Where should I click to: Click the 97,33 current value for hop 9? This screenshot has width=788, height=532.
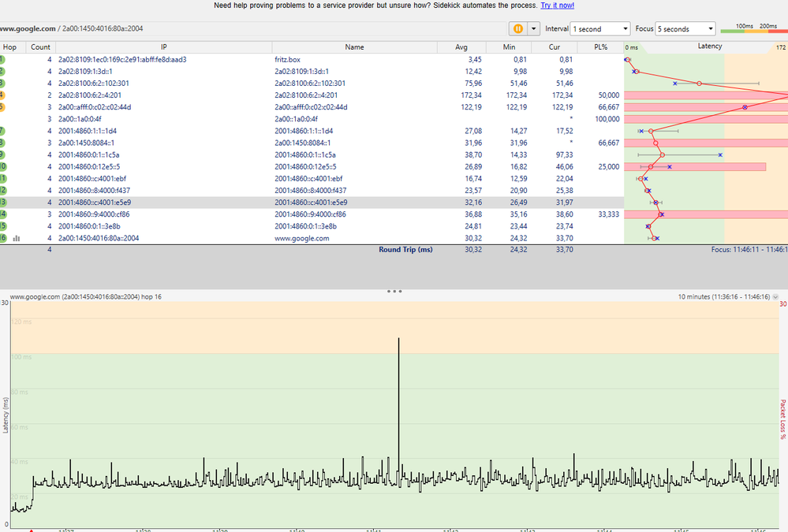tap(564, 154)
